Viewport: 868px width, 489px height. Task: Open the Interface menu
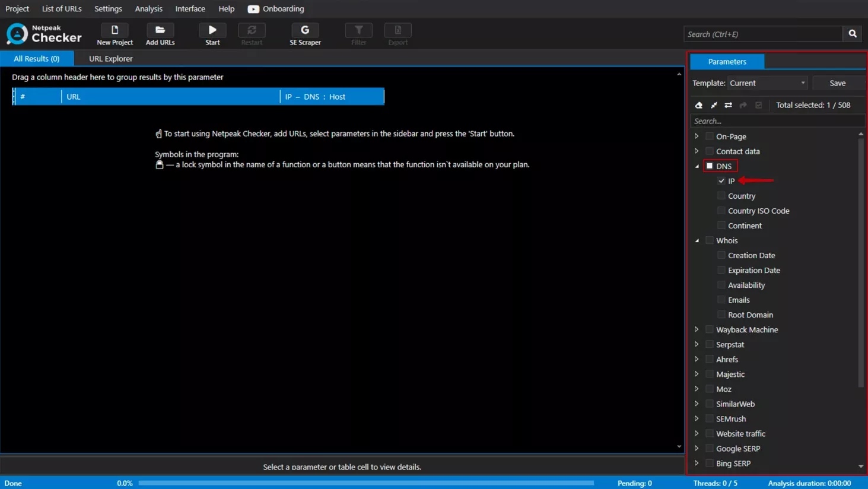(x=190, y=9)
